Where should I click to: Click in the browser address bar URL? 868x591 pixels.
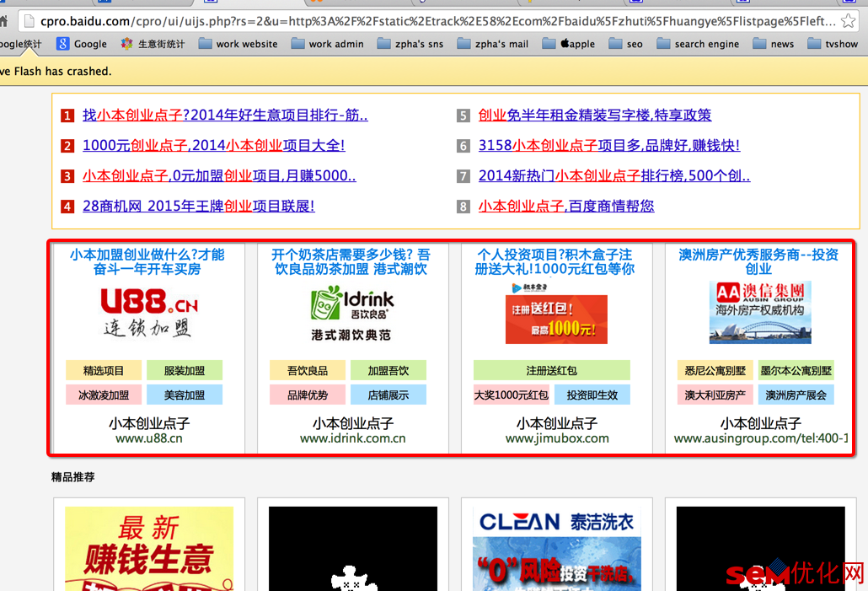click(x=437, y=21)
